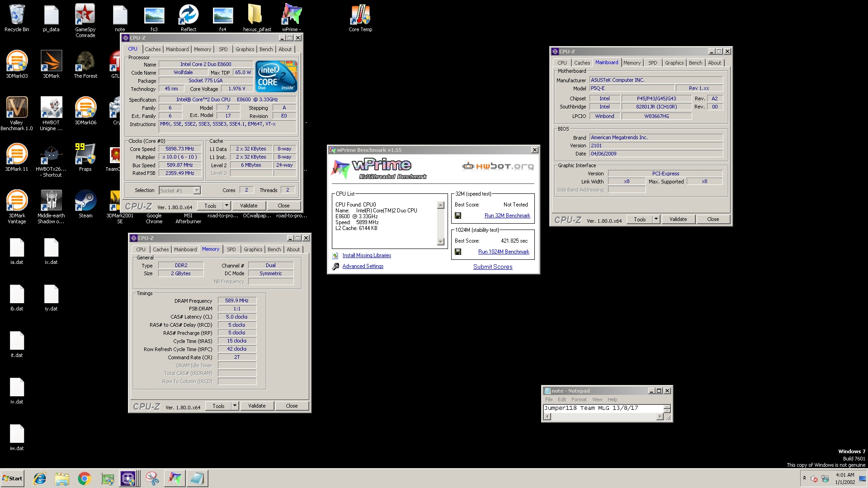This screenshot has height=488, width=868.
Task: Run the 1024M Benchmark in wPrime
Action: (x=504, y=252)
